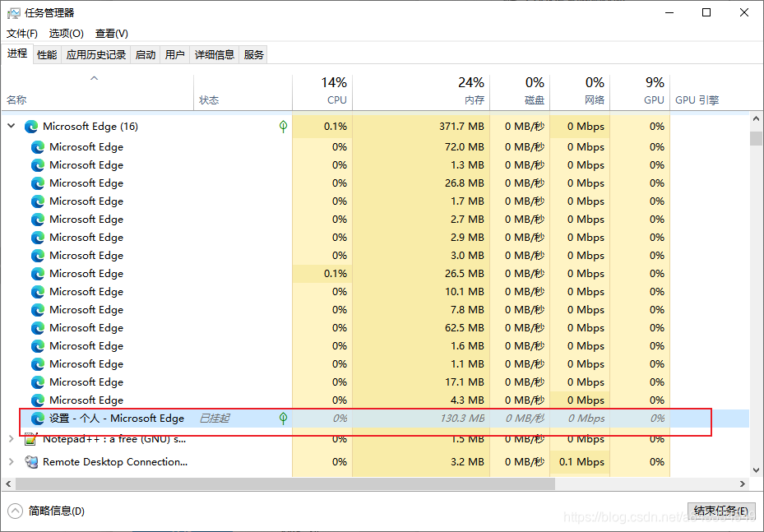Click the Edge icon of the 26.8 MB process
Image resolution: width=764 pixels, height=532 pixels.
pos(38,183)
